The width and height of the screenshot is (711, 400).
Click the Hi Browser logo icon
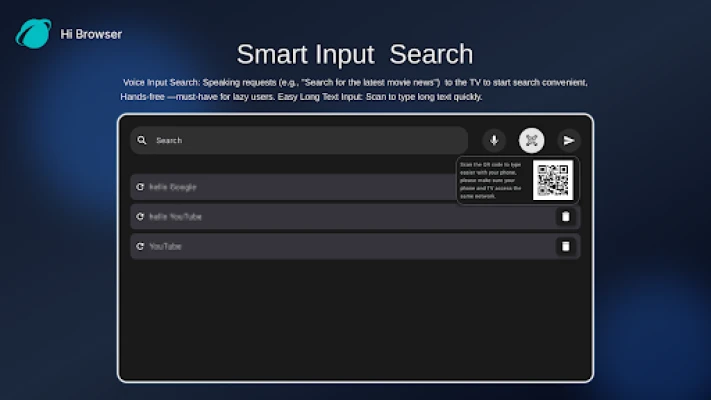[32, 34]
